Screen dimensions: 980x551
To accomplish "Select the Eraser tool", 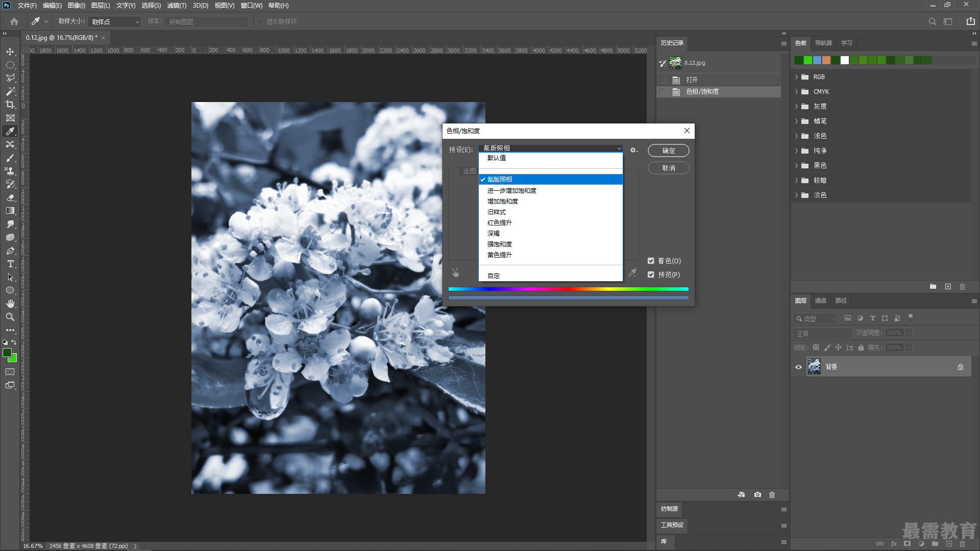I will 10,197.
